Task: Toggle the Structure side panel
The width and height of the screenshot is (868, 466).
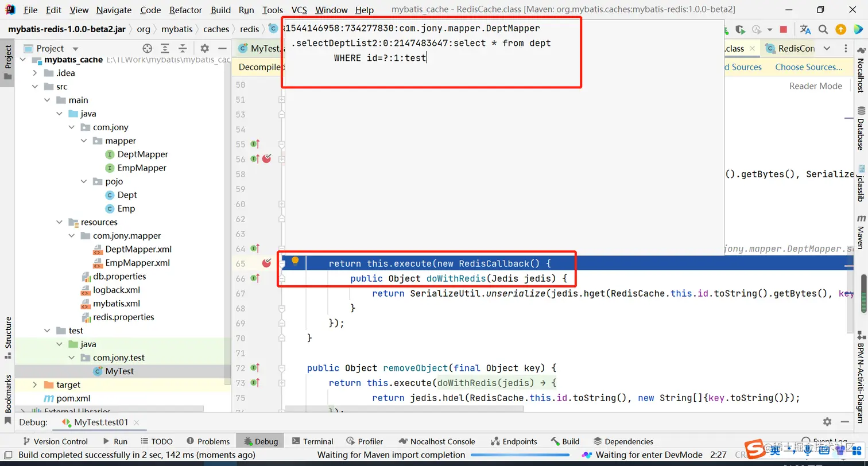Action: click(x=8, y=338)
